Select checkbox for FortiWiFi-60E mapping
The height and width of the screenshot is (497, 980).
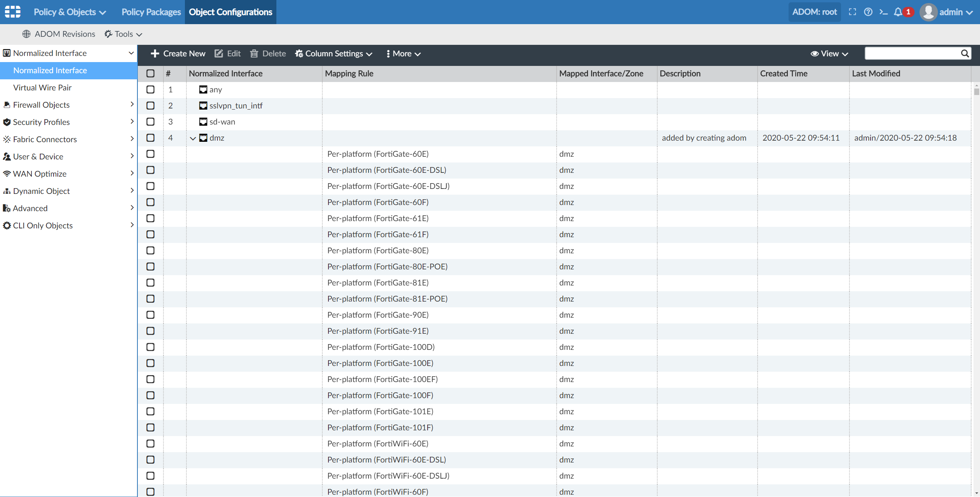tap(150, 443)
